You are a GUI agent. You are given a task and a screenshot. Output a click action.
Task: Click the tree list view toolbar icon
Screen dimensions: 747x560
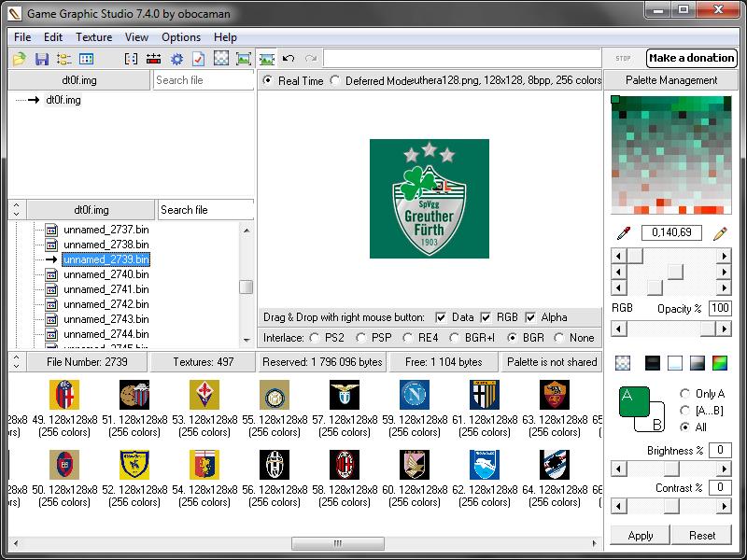click(63, 59)
